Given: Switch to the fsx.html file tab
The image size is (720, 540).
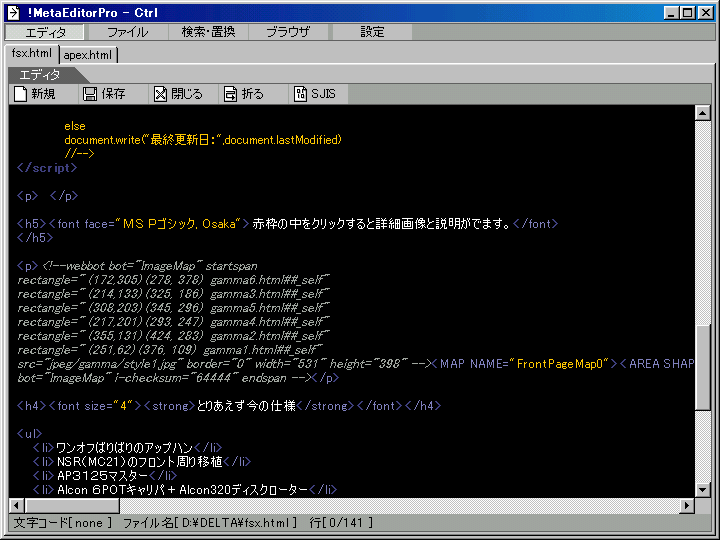Looking at the screenshot, I should click(x=32, y=53).
